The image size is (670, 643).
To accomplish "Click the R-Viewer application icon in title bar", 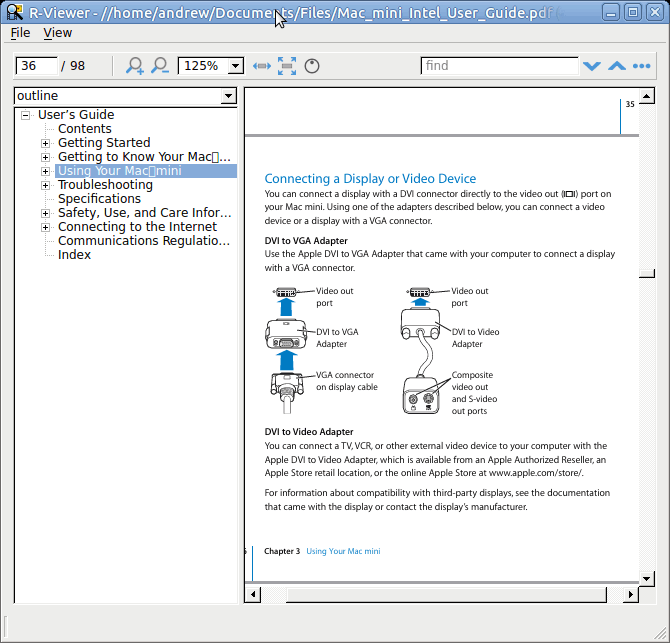I will (x=15, y=12).
